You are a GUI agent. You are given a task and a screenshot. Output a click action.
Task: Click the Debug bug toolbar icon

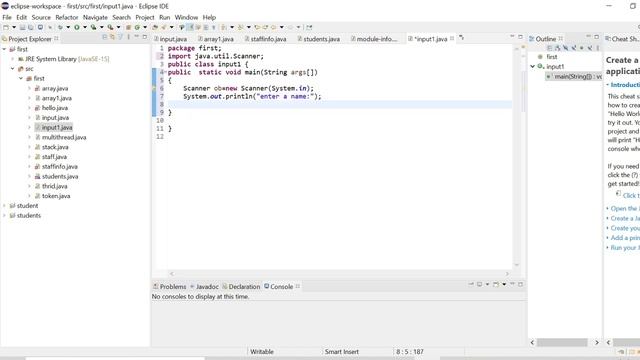[60, 27]
